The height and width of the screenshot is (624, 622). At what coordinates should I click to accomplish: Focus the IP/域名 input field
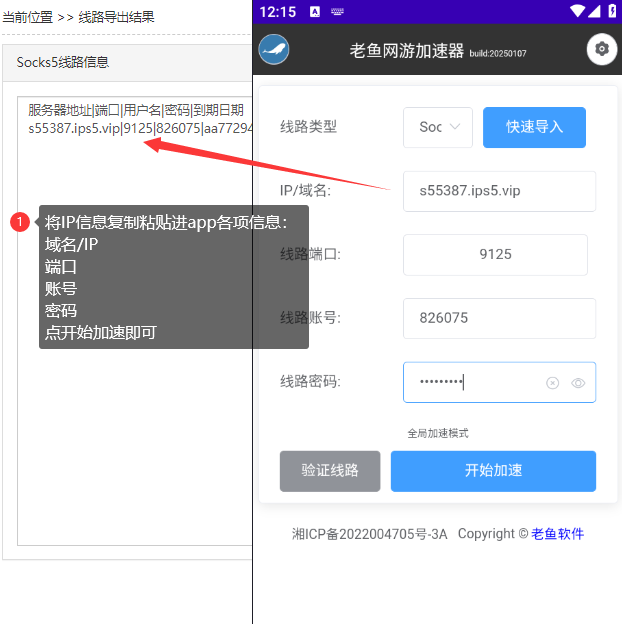point(499,191)
